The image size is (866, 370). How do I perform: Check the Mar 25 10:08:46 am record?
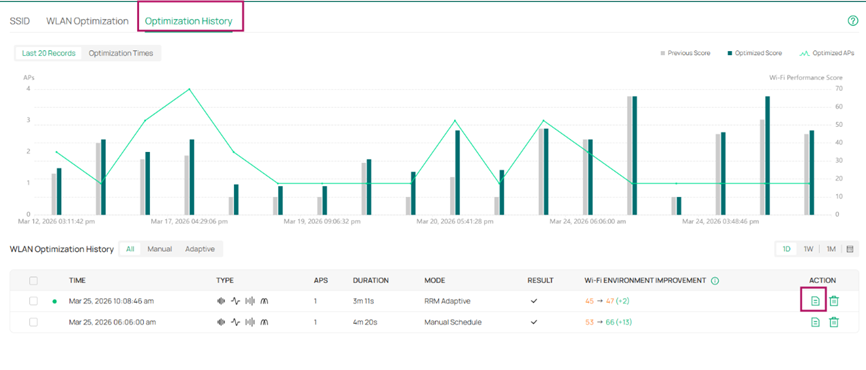[34, 301]
